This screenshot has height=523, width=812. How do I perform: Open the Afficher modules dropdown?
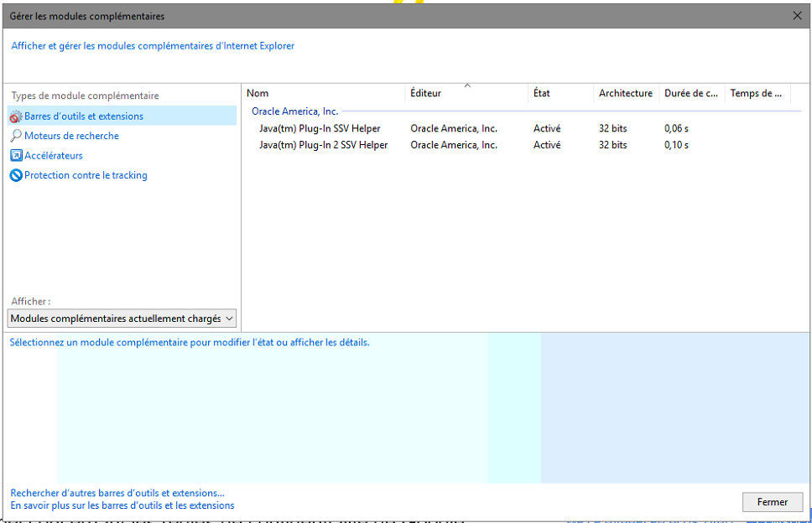coord(122,318)
